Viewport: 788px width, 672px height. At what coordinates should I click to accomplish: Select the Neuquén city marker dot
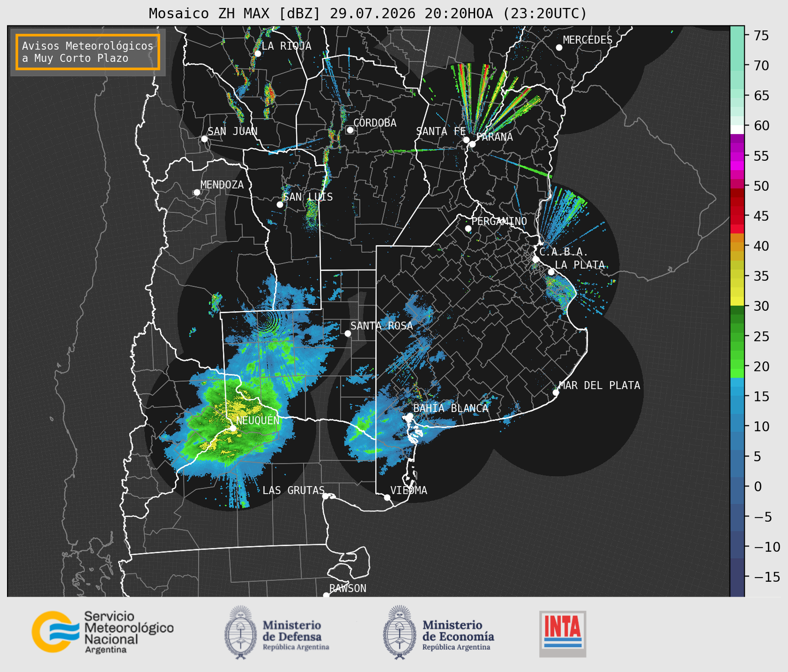point(233,428)
